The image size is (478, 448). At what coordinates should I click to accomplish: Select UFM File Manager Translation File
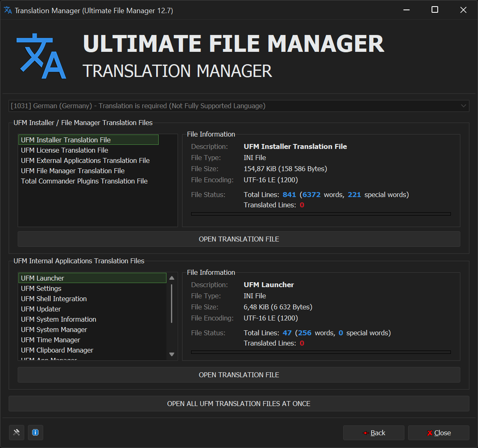(x=73, y=171)
